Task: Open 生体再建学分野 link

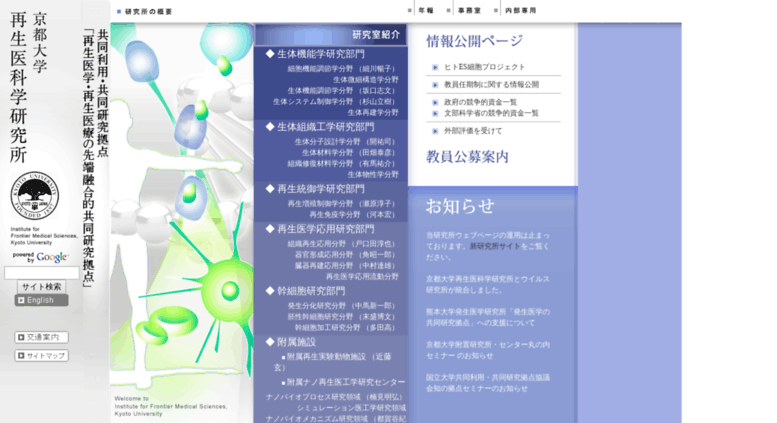Action: tap(373, 112)
